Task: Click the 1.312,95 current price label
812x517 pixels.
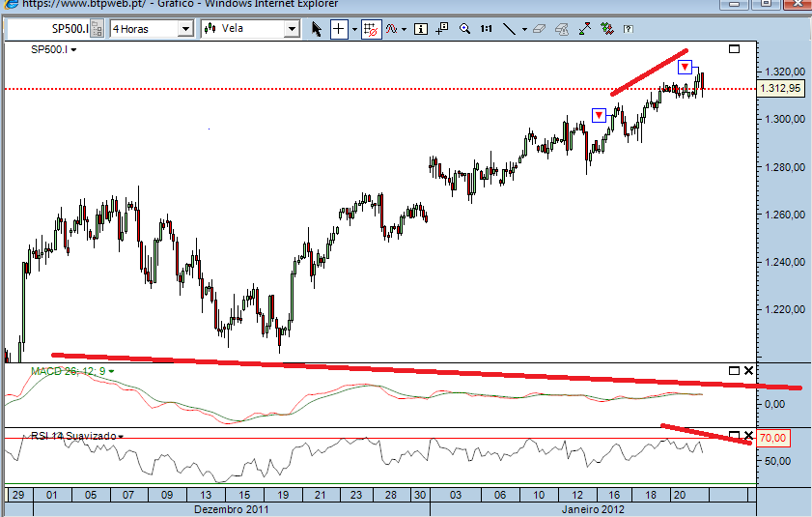Action: (x=780, y=88)
